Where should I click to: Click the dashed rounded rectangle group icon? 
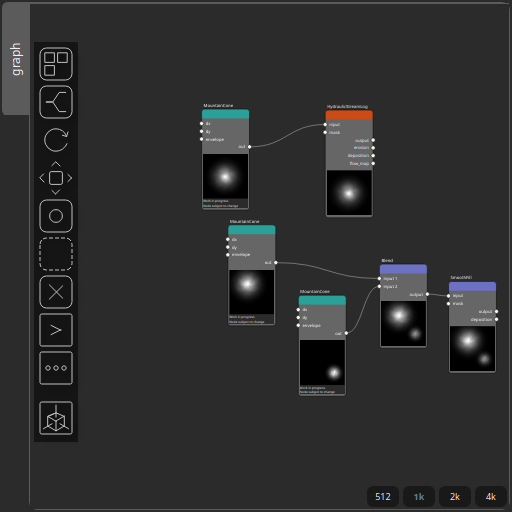[56, 254]
